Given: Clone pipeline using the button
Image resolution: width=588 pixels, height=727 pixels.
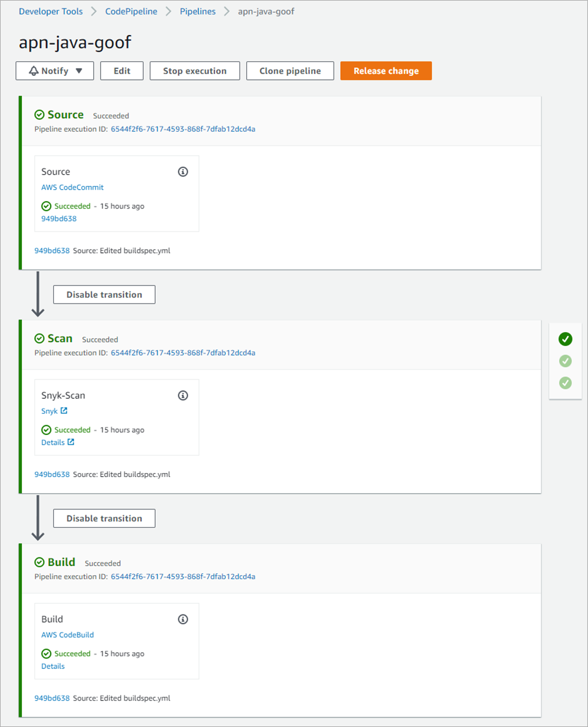Looking at the screenshot, I should 290,71.
